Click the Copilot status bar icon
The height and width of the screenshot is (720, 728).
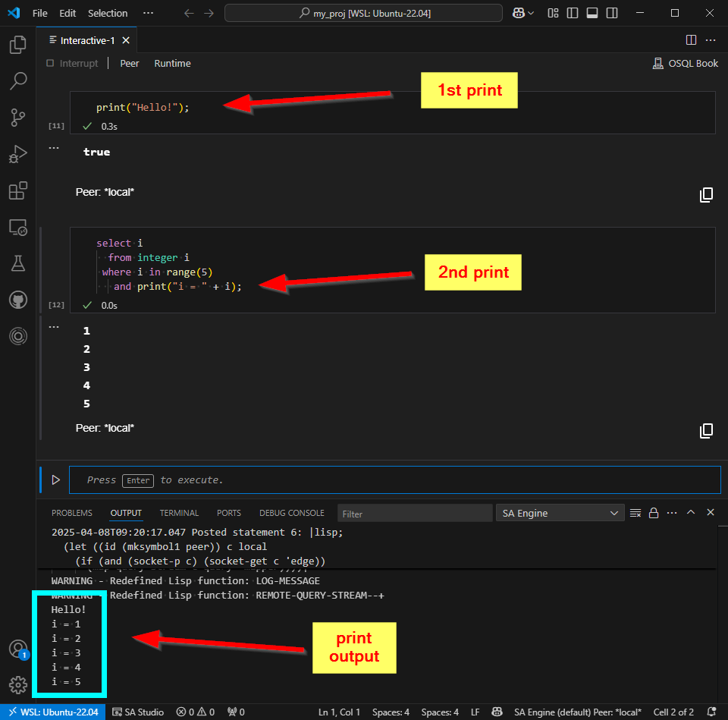497,712
